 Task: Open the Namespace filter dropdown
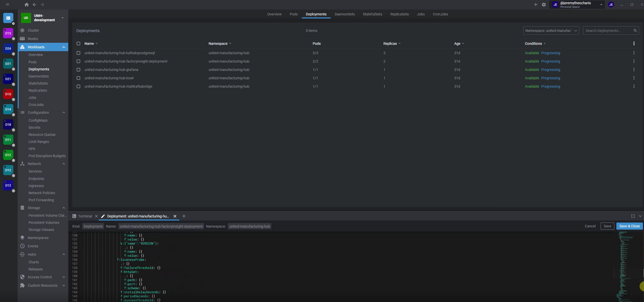pyautogui.click(x=551, y=31)
